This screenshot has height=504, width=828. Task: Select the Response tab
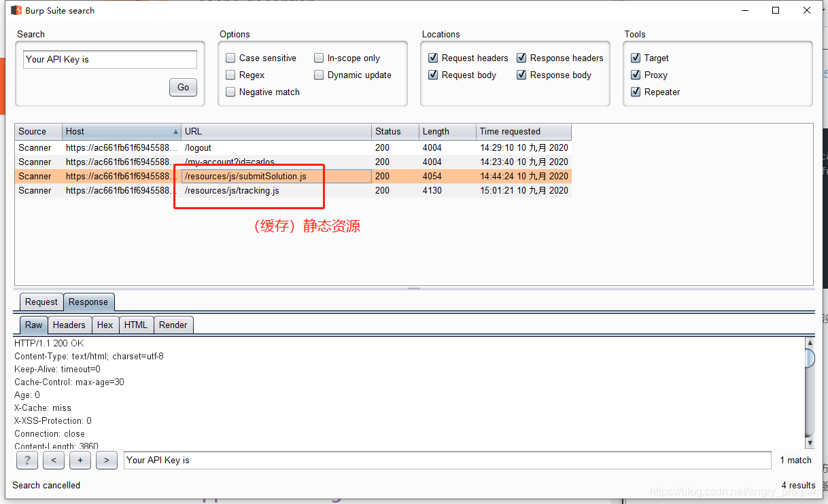88,302
